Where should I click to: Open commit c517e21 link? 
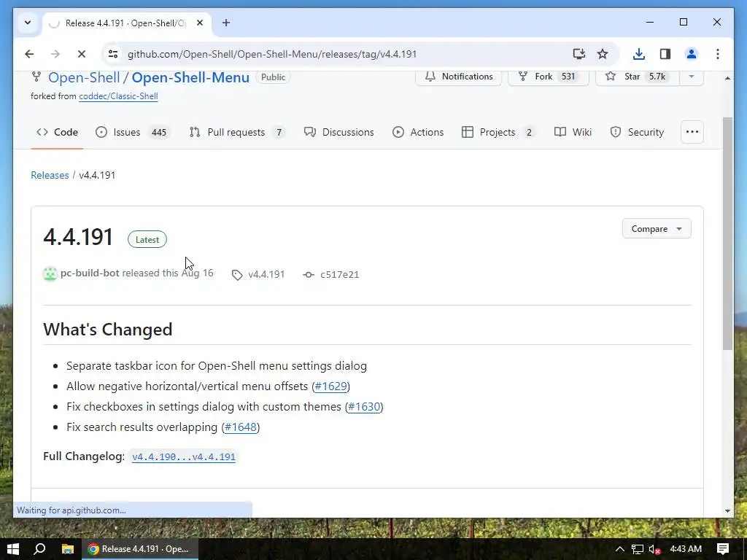click(331, 275)
